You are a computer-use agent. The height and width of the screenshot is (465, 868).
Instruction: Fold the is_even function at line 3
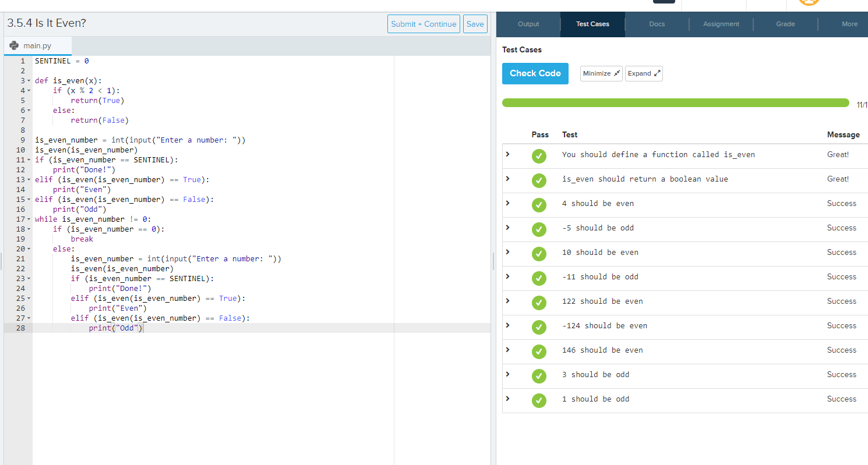(29, 81)
